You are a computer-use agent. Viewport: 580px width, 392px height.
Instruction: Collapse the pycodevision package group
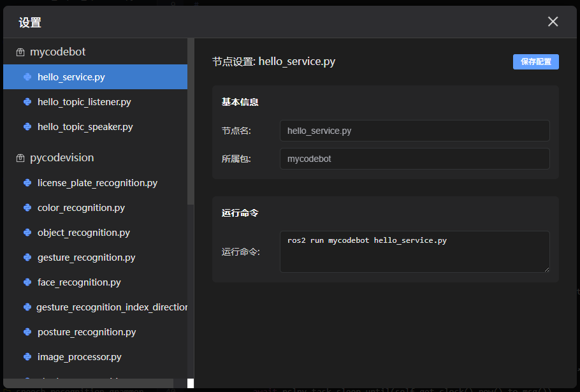[62, 157]
